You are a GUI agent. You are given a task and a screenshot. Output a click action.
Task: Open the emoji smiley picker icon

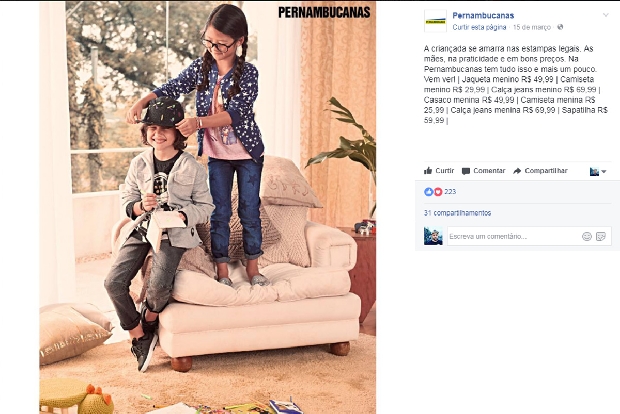pyautogui.click(x=587, y=236)
